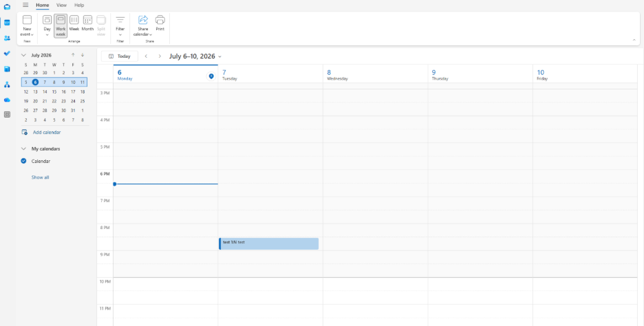Click the Split view button

click(101, 26)
